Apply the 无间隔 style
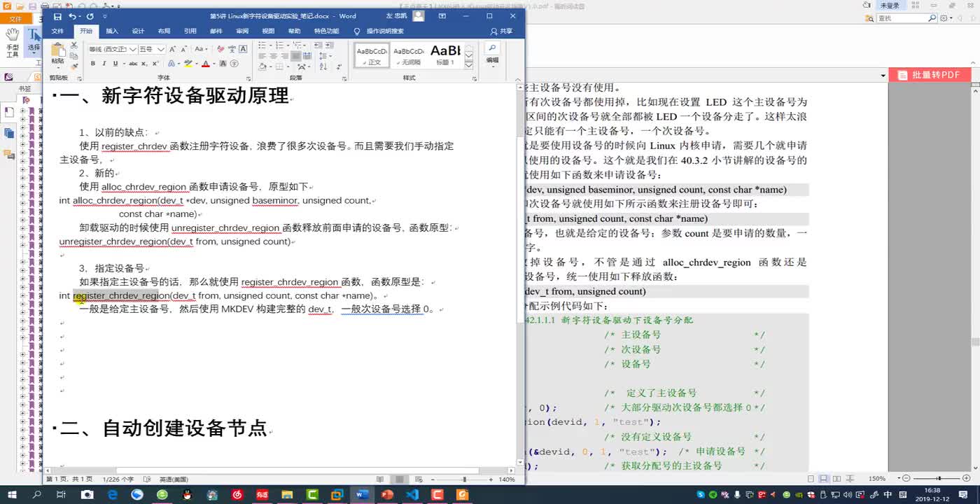 click(408, 55)
